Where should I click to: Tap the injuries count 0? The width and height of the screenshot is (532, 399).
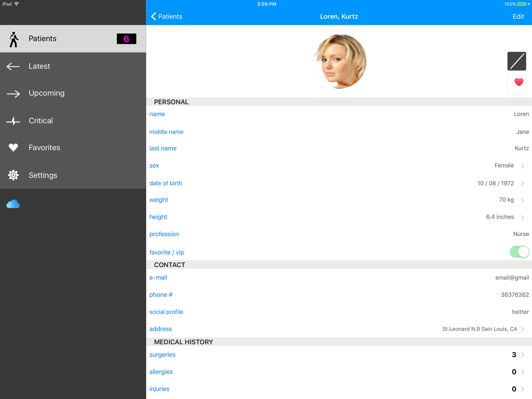pos(514,389)
